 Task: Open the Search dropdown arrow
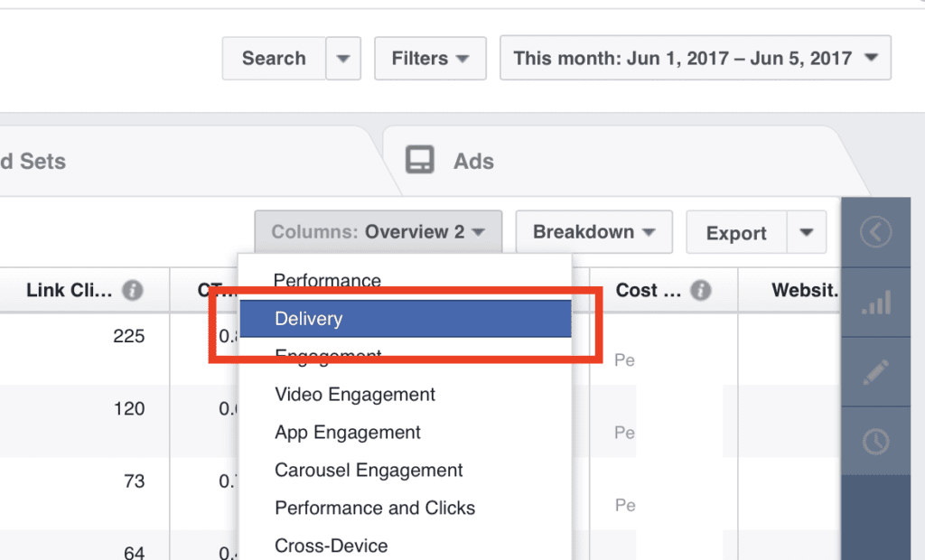pos(343,57)
